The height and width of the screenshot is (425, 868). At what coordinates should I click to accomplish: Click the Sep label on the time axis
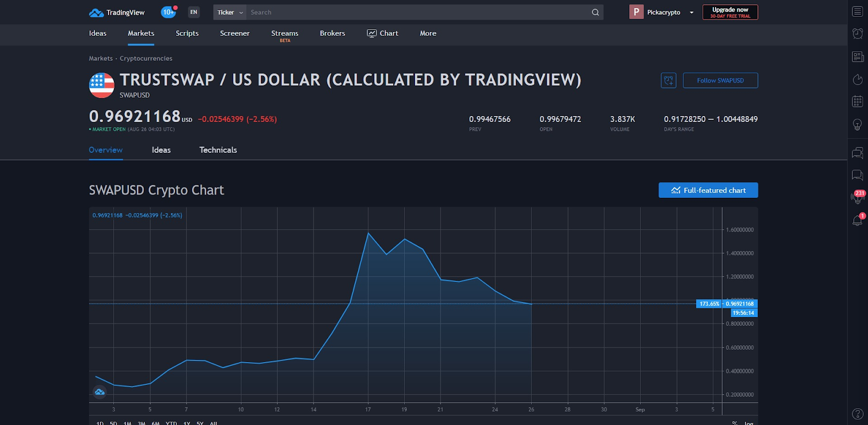640,409
